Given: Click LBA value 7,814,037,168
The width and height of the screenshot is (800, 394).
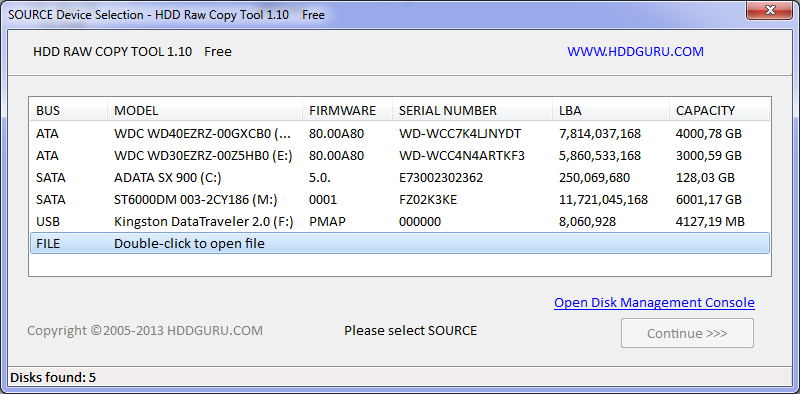Looking at the screenshot, I should (600, 134).
